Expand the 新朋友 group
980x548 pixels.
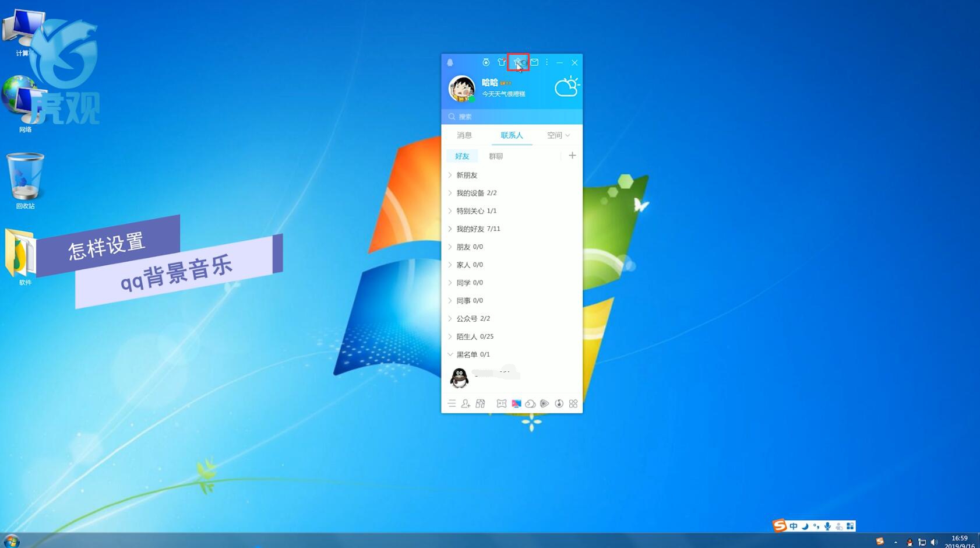coord(512,175)
